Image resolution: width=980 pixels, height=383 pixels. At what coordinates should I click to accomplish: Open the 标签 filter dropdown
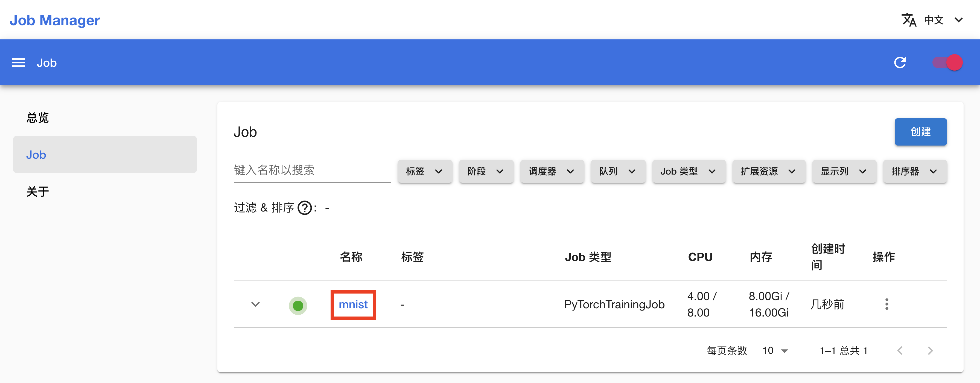coord(425,171)
